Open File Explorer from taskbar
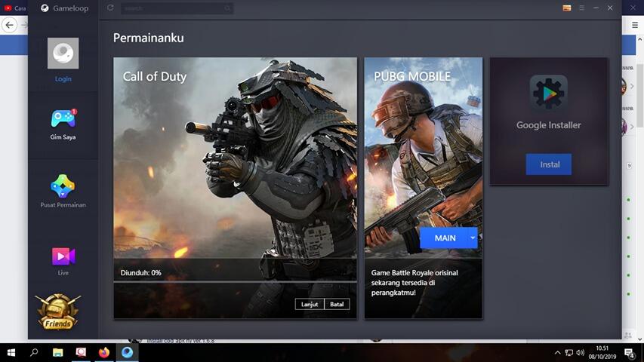 pyautogui.click(x=58, y=352)
